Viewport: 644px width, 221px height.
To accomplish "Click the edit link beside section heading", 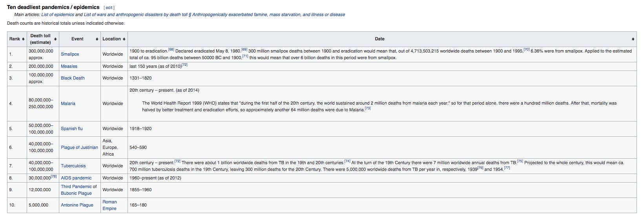I will point(109,7).
